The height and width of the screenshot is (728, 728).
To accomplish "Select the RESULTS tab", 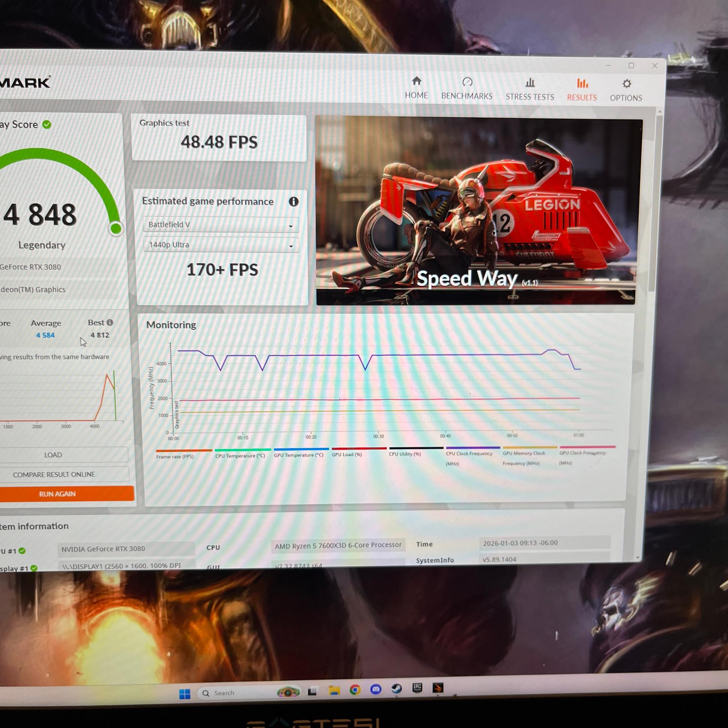I will pyautogui.click(x=582, y=90).
